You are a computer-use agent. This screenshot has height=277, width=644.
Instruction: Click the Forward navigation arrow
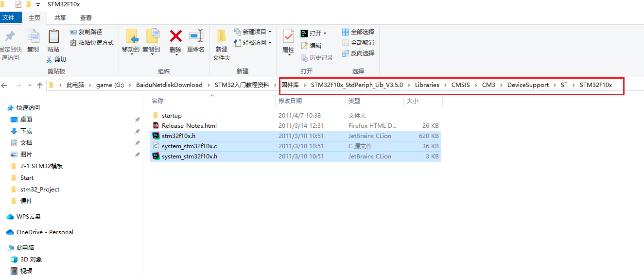tap(18, 85)
